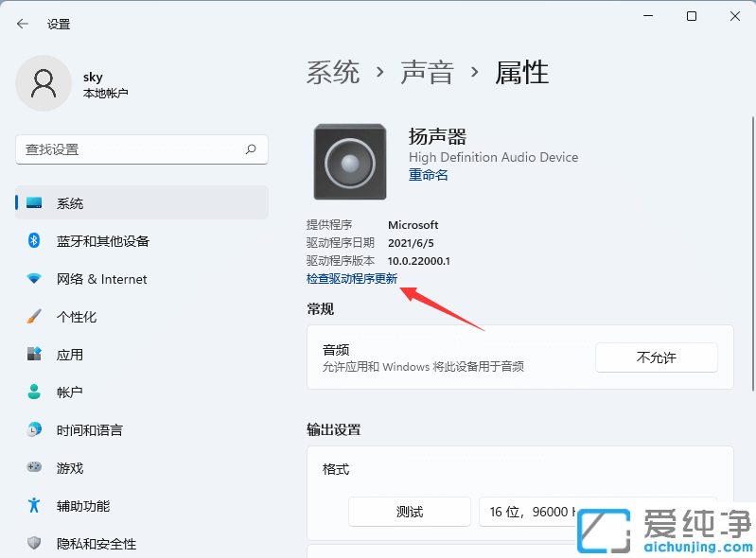
Task: Click the 格式 label
Action: [336, 469]
